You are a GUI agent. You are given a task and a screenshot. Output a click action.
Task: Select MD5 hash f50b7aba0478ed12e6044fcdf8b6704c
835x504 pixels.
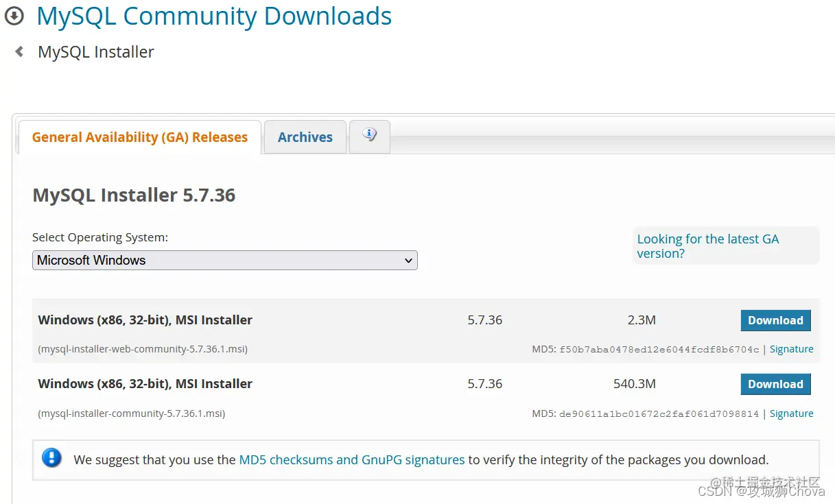click(x=659, y=350)
